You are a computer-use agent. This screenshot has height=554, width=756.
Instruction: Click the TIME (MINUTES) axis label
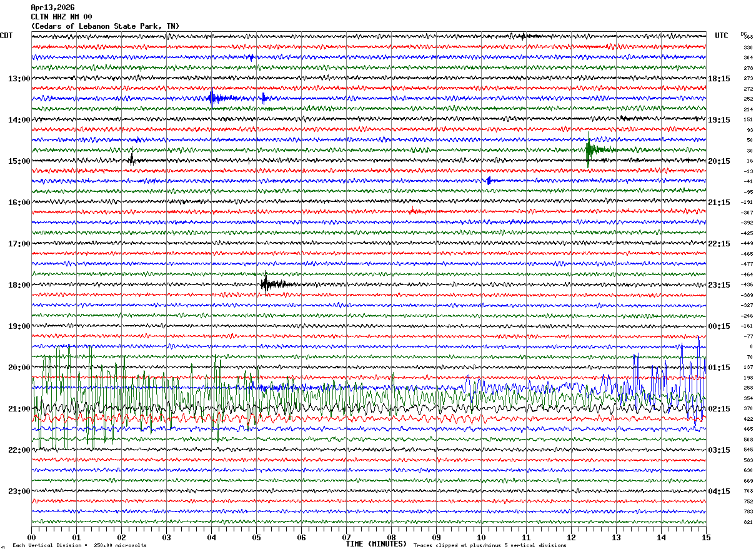[x=376, y=544]
